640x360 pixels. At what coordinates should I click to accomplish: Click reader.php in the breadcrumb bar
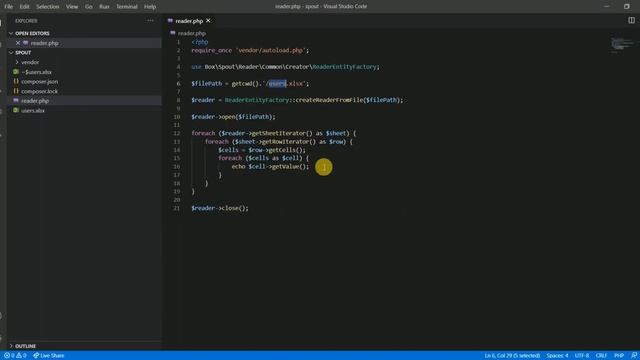point(191,33)
